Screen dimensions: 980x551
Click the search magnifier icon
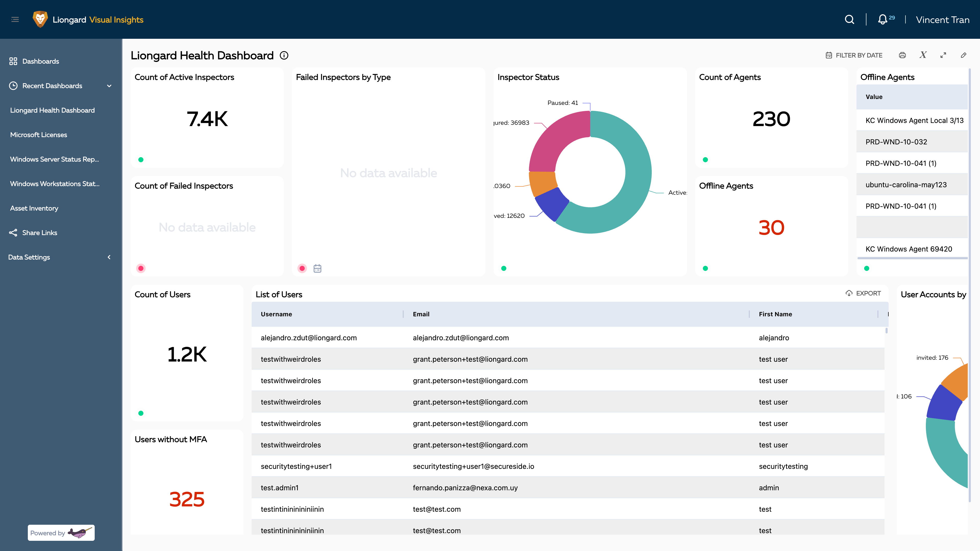tap(849, 19)
